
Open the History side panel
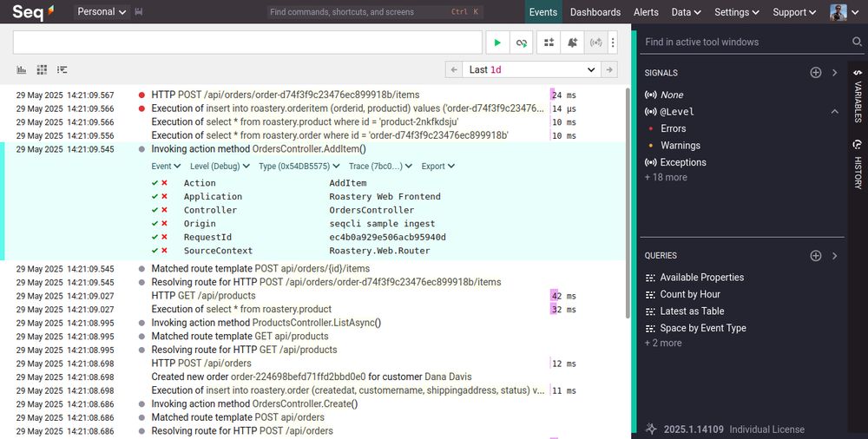858,165
